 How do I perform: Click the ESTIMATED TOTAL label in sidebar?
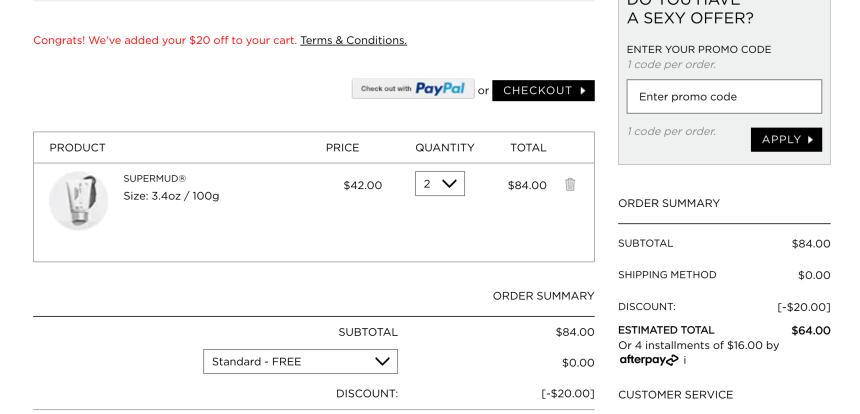click(x=666, y=330)
